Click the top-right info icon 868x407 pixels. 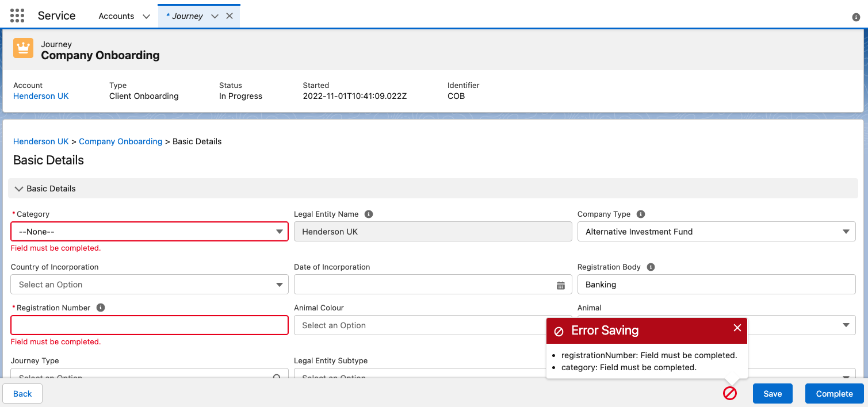[856, 17]
